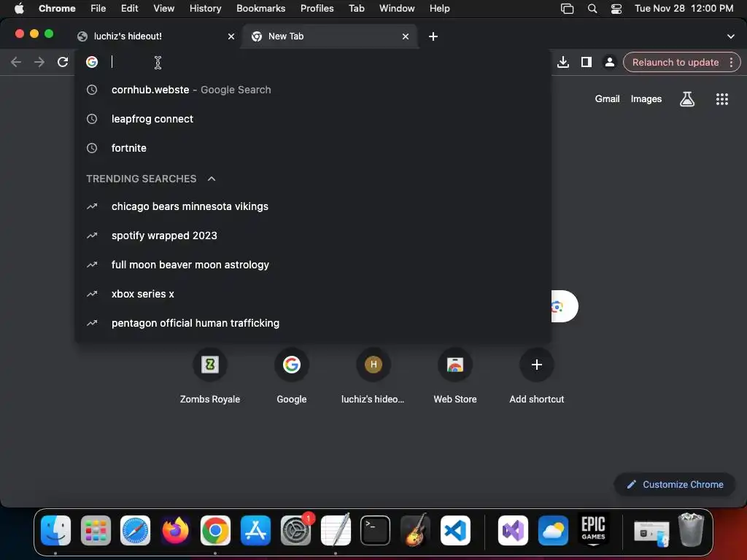This screenshot has width=747, height=560.
Task: Open the profile avatar icon
Action: 609,62
